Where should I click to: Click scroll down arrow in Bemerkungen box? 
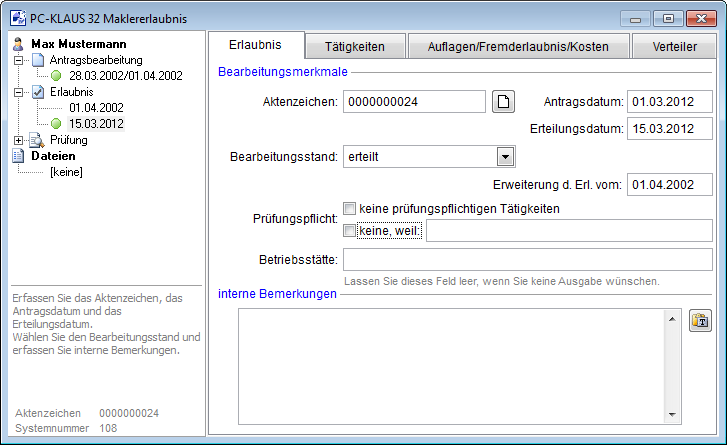[673, 416]
